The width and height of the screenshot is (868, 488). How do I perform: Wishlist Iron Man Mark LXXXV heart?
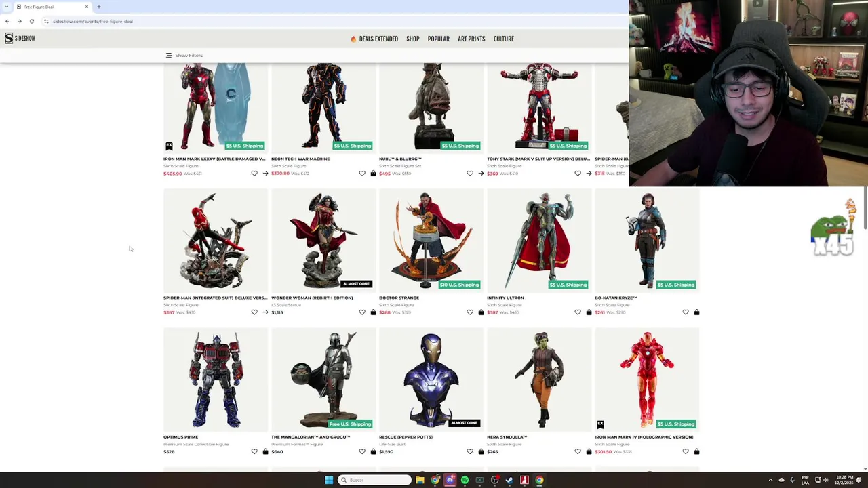point(254,174)
